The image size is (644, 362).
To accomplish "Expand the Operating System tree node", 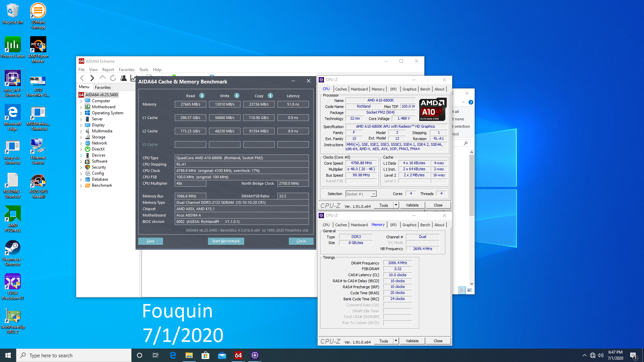I will [x=81, y=113].
